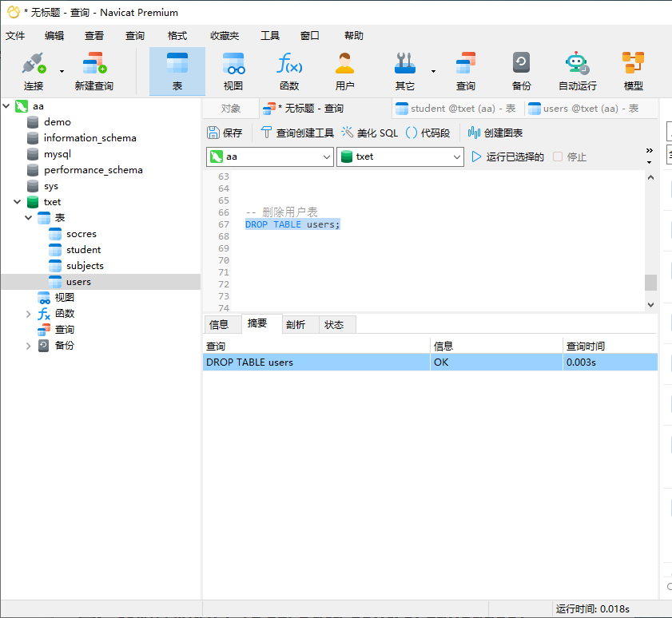Open the Others (其它) toolbar icon
Image resolution: width=672 pixels, height=618 pixels.
click(404, 72)
